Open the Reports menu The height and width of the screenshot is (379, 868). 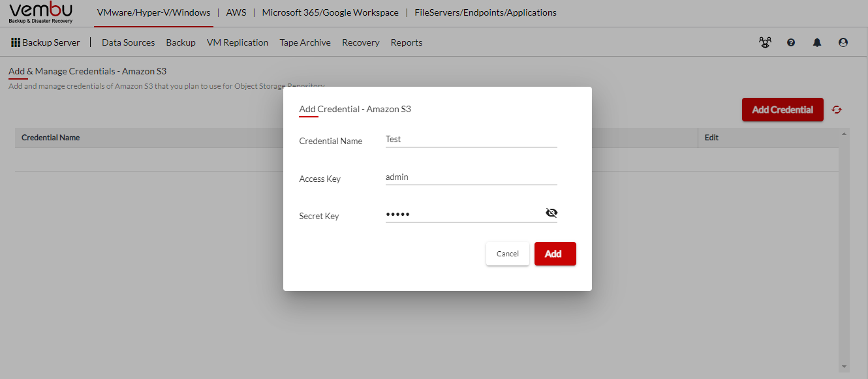pos(407,42)
